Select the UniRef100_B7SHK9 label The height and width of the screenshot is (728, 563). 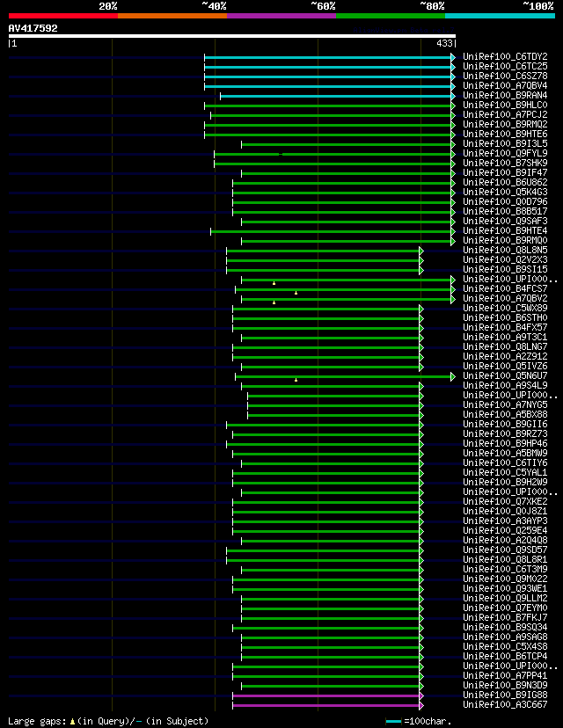click(x=505, y=163)
